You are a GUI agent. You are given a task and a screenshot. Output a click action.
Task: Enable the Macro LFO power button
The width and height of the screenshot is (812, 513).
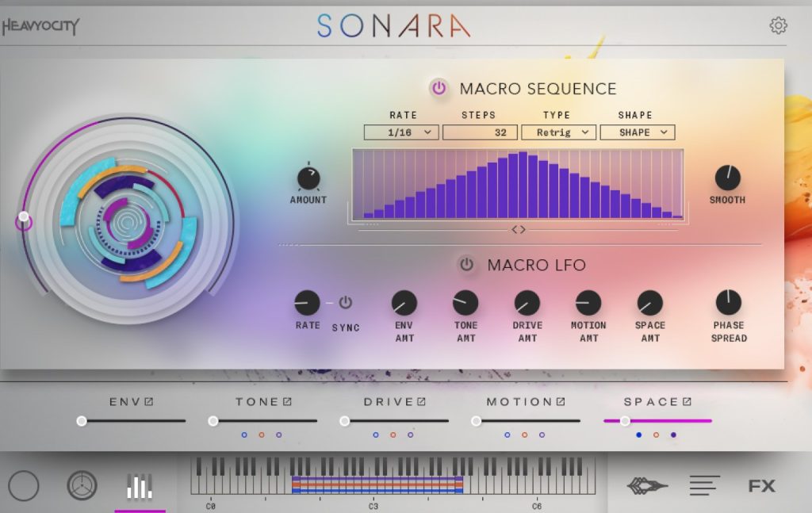[x=466, y=265]
